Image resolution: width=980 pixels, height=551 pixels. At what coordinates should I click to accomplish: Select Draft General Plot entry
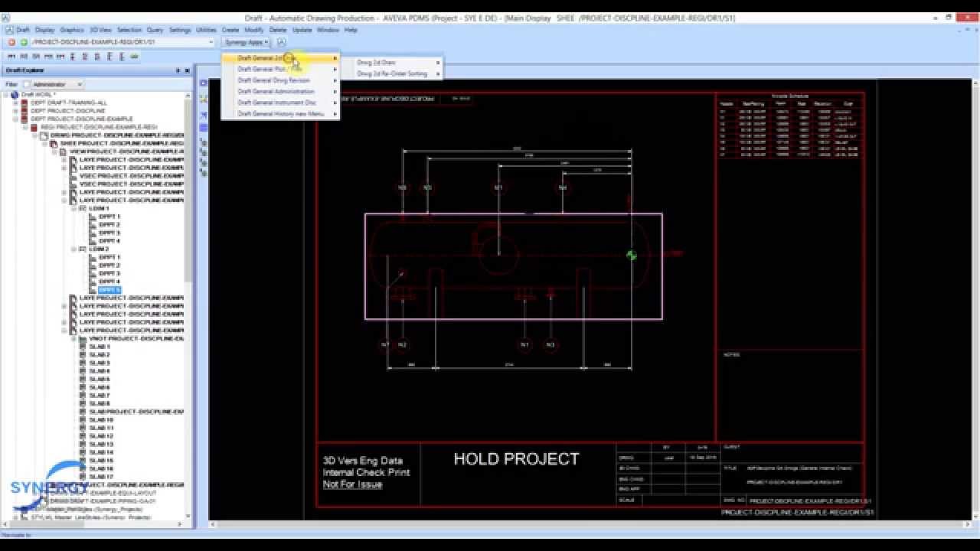coord(280,69)
